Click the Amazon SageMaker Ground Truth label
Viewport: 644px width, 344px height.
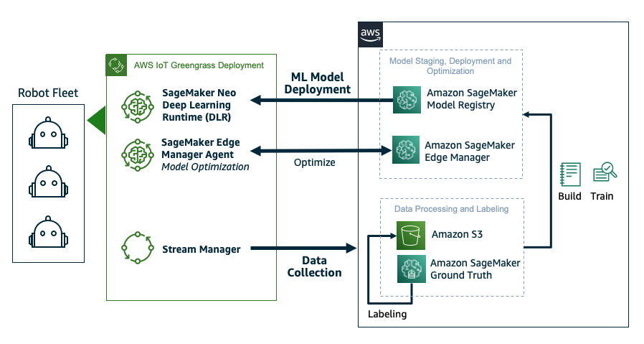[475, 269]
